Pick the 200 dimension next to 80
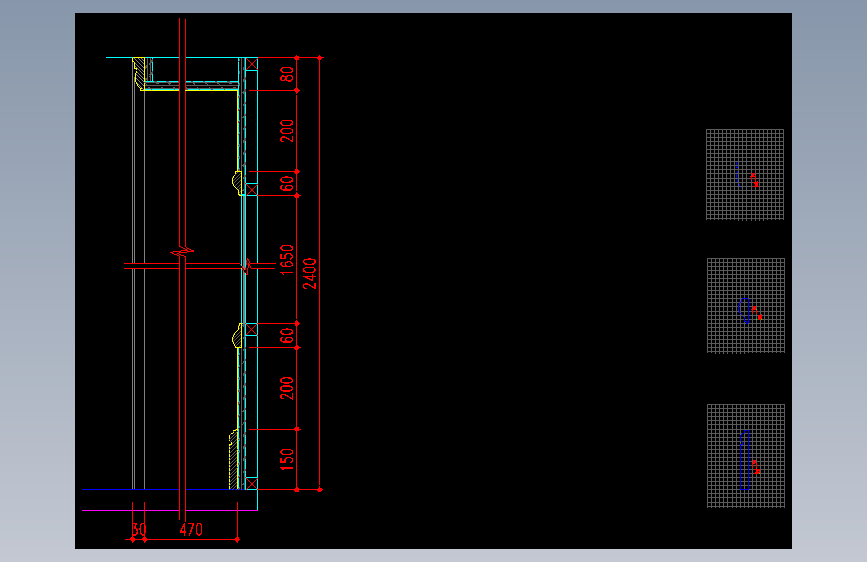867x562 pixels. (286, 131)
